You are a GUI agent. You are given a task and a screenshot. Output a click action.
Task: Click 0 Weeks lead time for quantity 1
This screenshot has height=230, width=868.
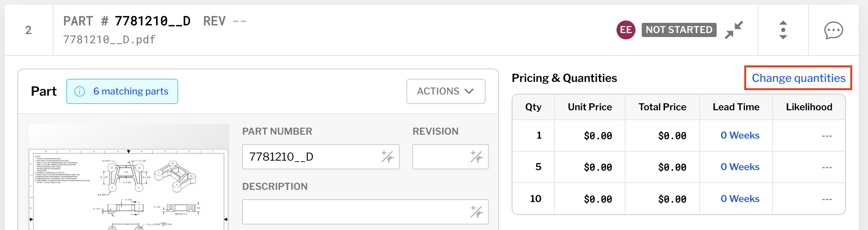(x=739, y=135)
